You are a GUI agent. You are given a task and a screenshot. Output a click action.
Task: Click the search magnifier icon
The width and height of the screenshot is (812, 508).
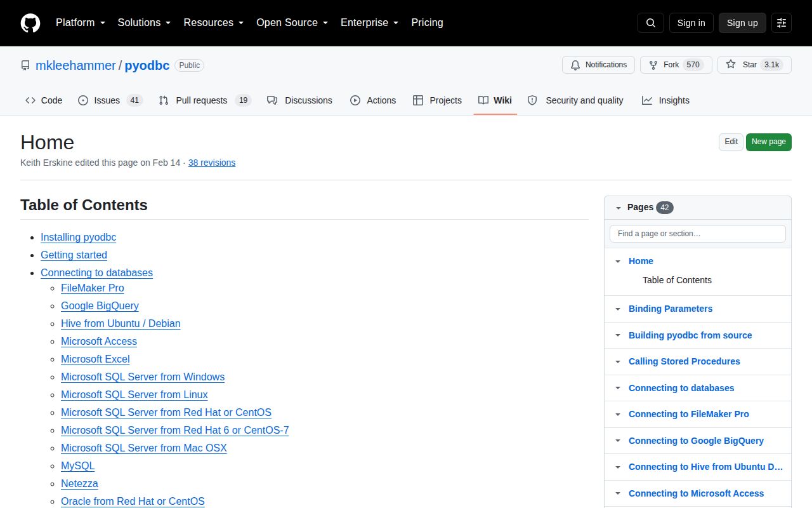tap(651, 23)
